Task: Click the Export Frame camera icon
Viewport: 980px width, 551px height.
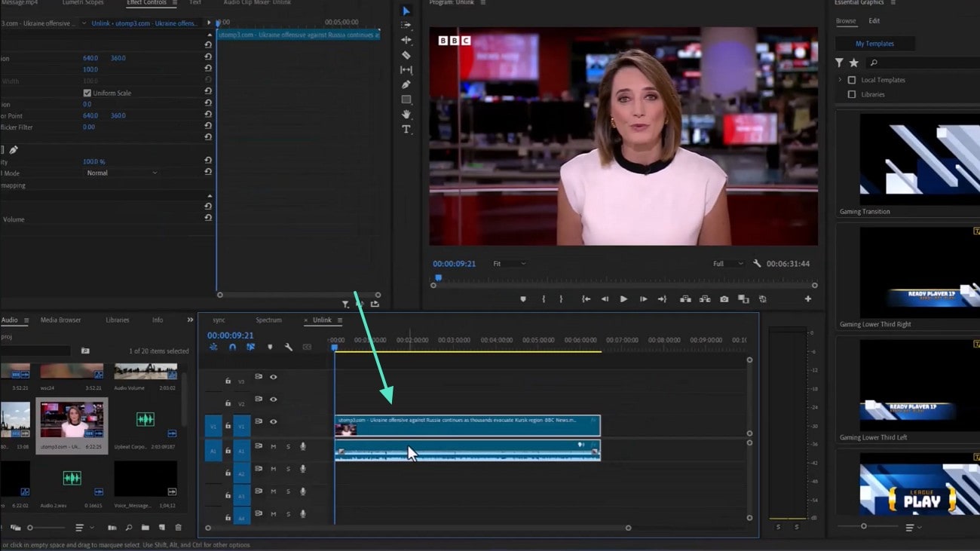Action: [x=724, y=299]
